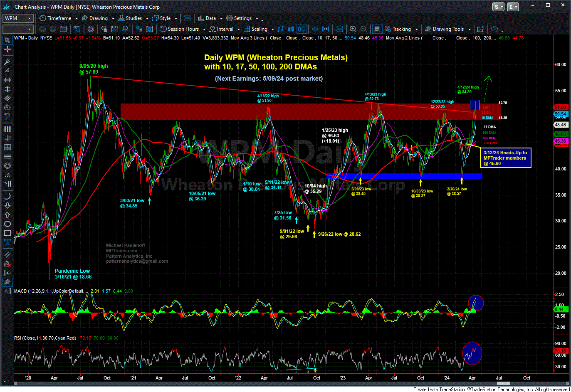Expand the Session Hours dropdown arrow
The width and height of the screenshot is (571, 392).
[x=204, y=30]
